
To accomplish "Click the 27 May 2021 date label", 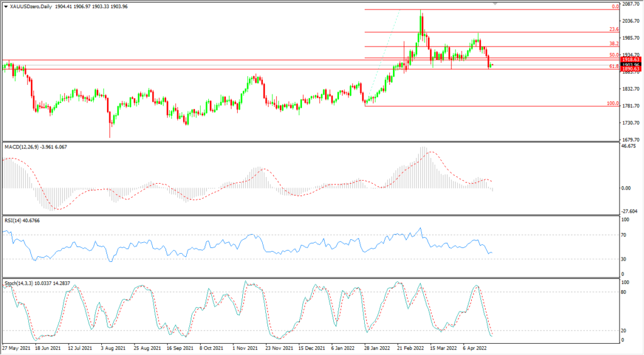I will [16, 348].
